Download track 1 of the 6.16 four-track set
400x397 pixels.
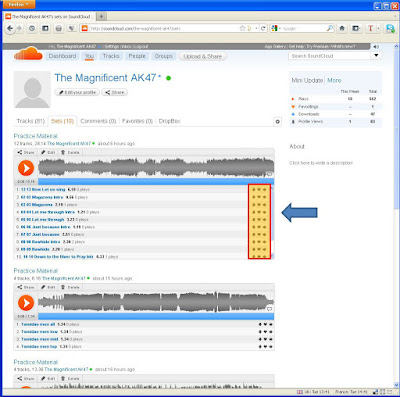point(260,324)
